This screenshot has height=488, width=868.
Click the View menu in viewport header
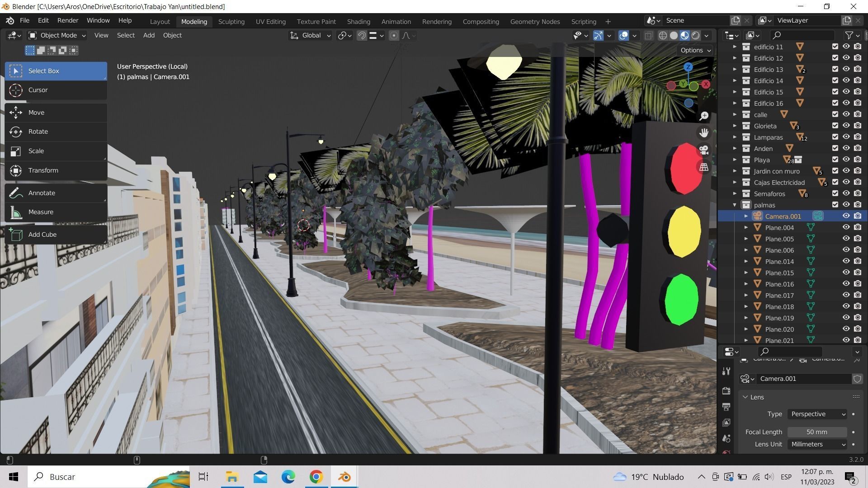pos(101,36)
